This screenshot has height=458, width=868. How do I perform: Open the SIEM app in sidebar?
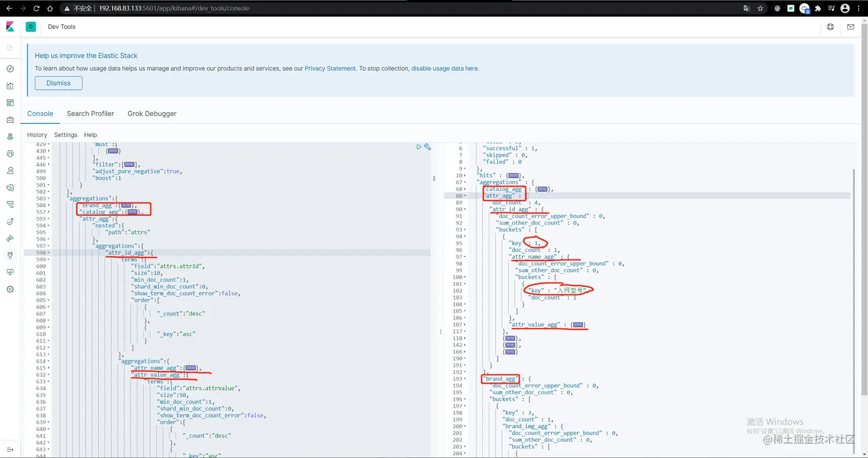10,238
